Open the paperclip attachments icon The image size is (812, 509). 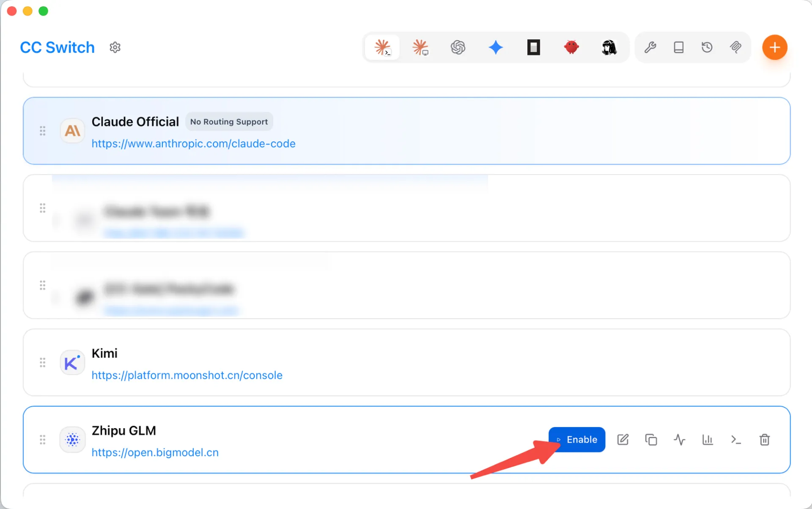click(736, 47)
